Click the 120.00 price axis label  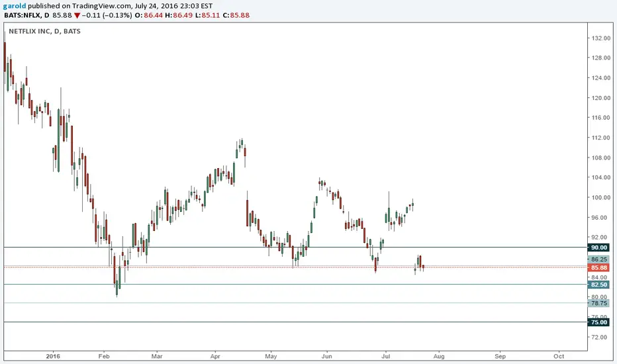600,97
